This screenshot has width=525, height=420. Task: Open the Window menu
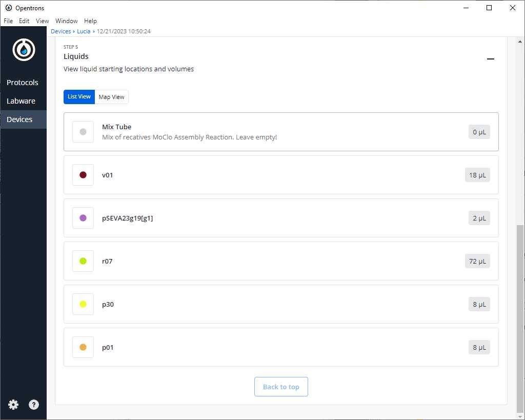pos(67,21)
